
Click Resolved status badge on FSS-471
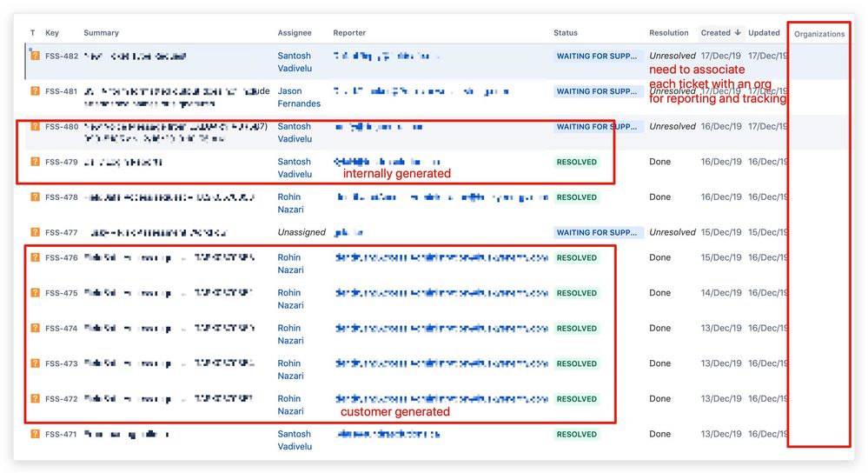pyautogui.click(x=577, y=434)
